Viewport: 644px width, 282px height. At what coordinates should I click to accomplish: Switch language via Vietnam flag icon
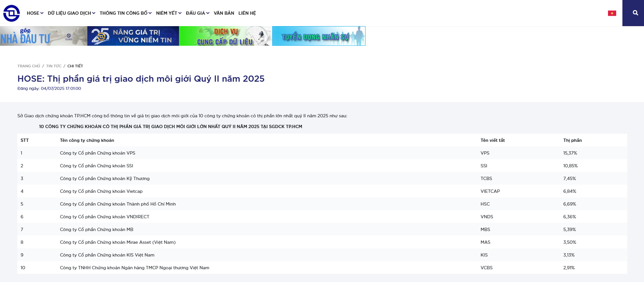(x=612, y=13)
